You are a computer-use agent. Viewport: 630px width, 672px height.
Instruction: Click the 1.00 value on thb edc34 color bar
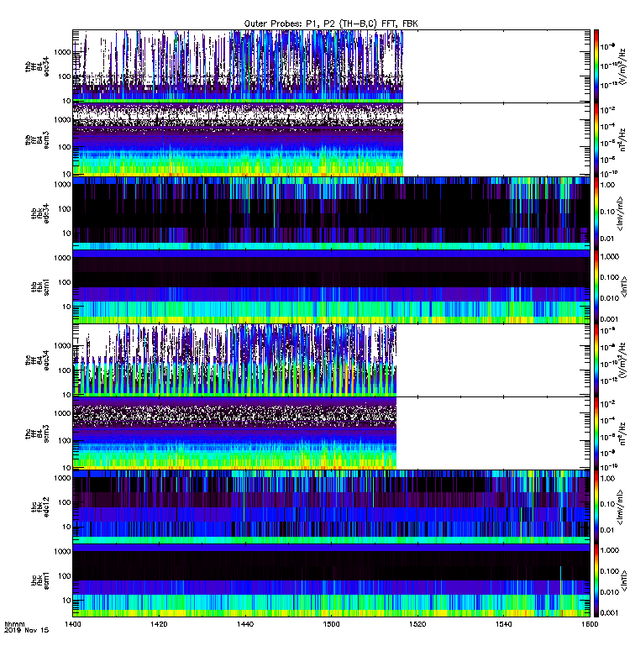(608, 185)
